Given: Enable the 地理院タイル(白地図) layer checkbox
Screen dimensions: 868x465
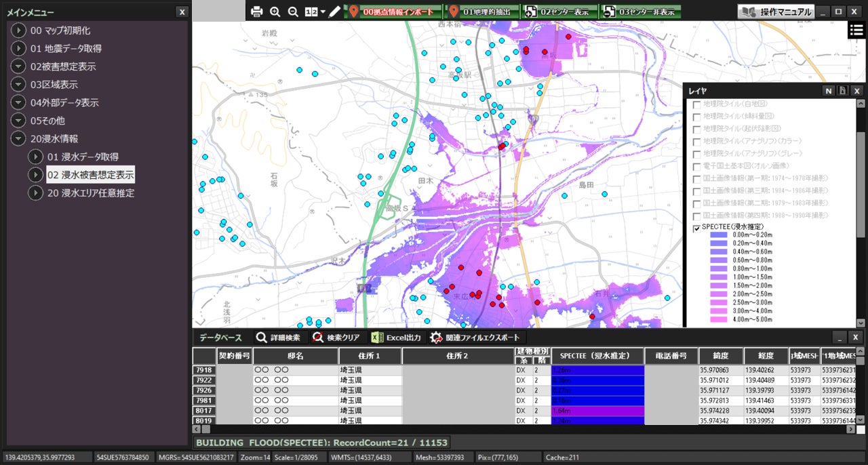Looking at the screenshot, I should 696,104.
